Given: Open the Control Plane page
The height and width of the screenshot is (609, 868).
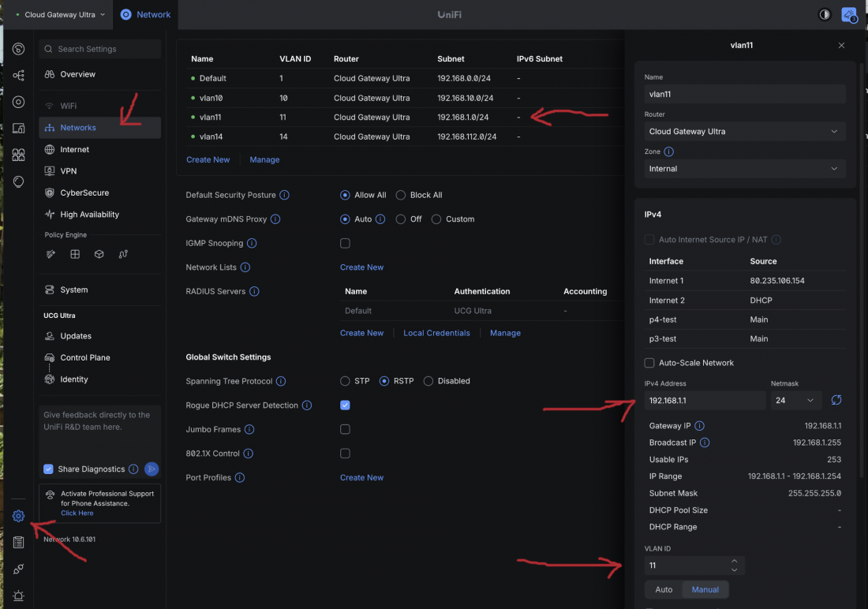Looking at the screenshot, I should tap(99, 357).
